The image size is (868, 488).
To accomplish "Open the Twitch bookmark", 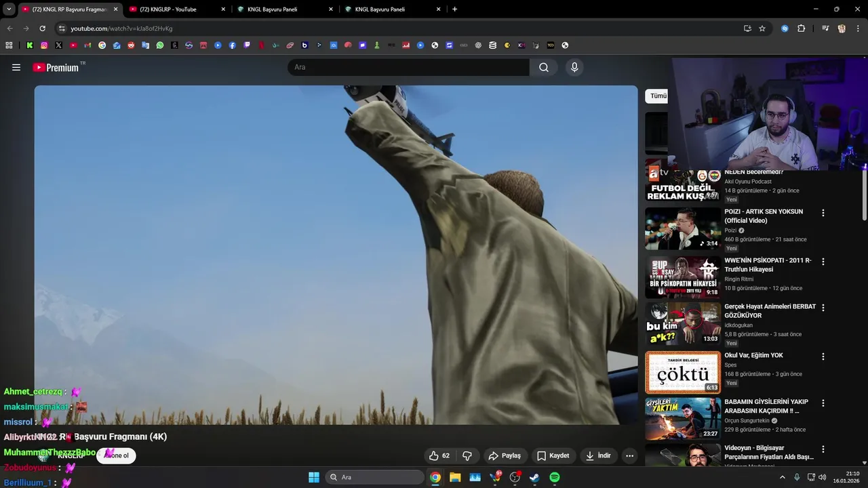I will (x=247, y=45).
